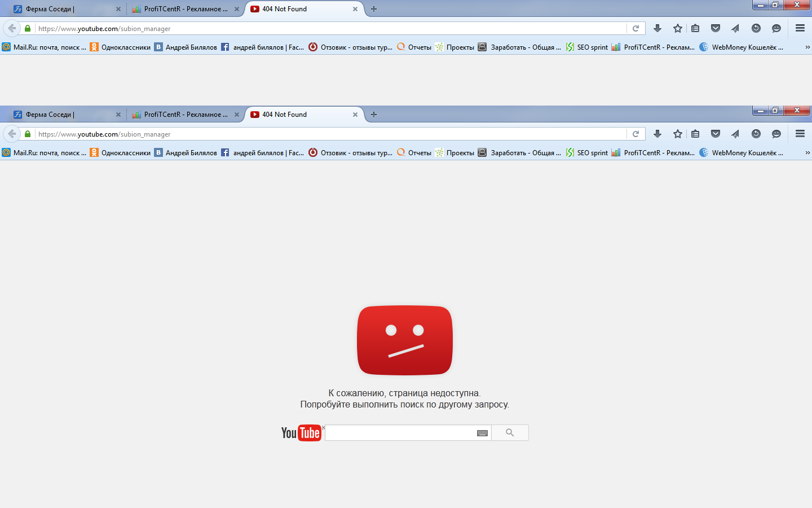Close "Ферма Соседи" tab in the lower window
The height and width of the screenshot is (508, 812).
click(118, 115)
